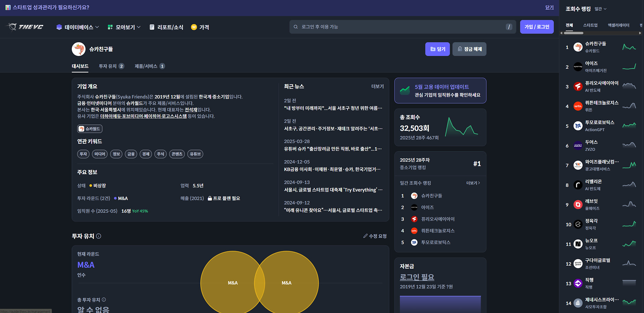This screenshot has width=644, height=313.
Task: Open the 더하이에듀 similar company link
Action: pos(110,116)
